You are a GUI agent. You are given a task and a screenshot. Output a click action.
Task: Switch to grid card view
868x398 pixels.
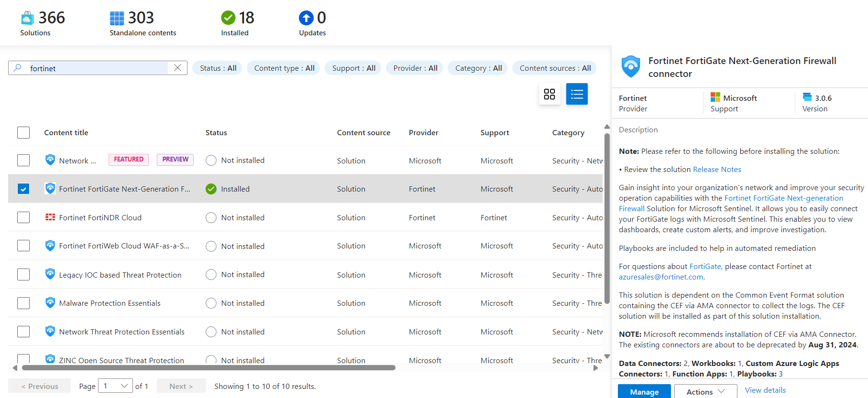pos(549,94)
